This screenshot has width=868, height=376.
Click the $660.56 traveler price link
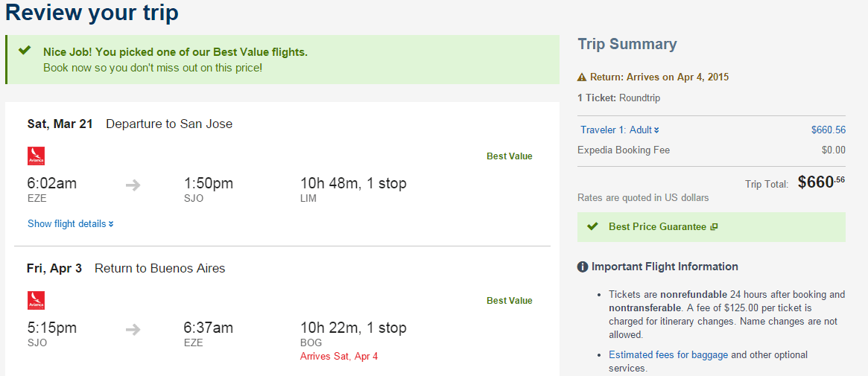pyautogui.click(x=829, y=130)
